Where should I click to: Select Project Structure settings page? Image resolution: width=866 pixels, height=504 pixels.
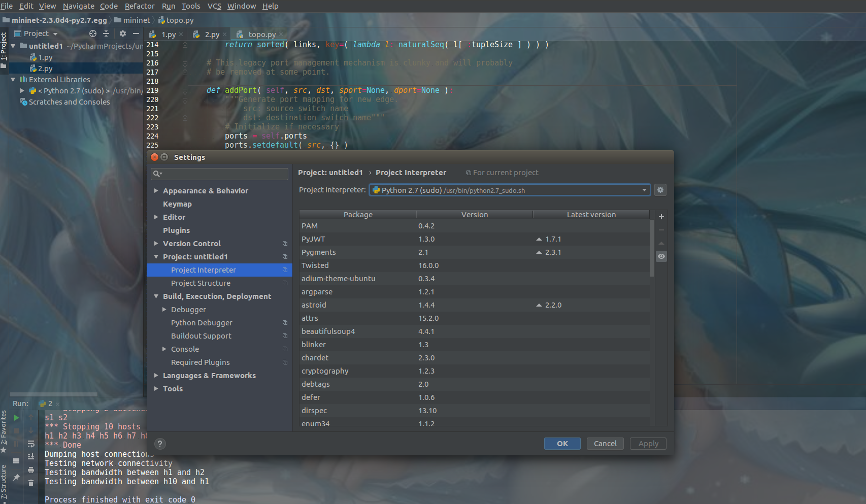coord(201,283)
